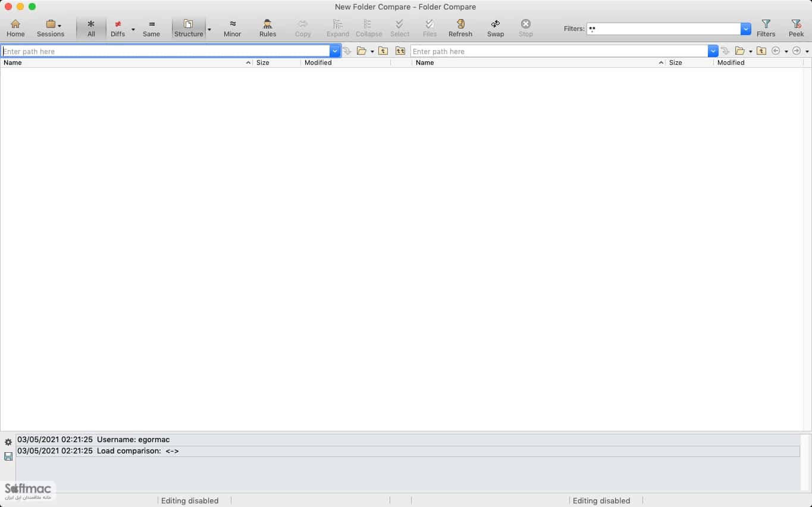Click the right pane Back arrow
Screen dimensions: 812x507
click(776, 51)
